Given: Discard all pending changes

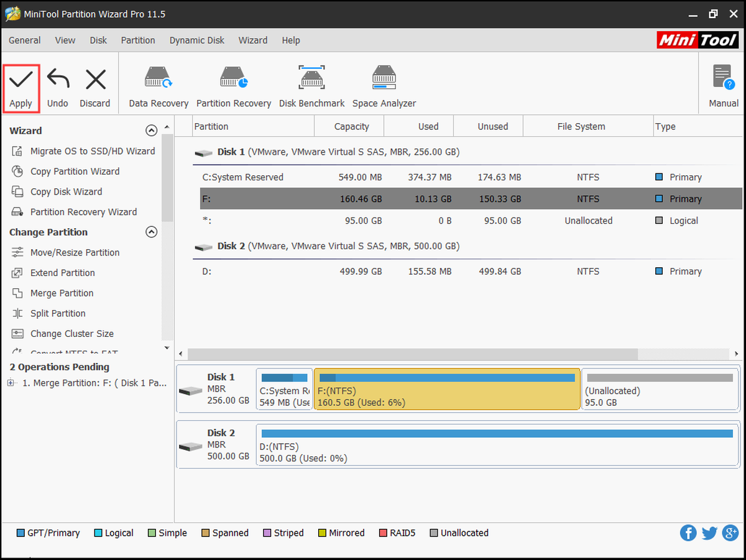Looking at the screenshot, I should (x=95, y=88).
